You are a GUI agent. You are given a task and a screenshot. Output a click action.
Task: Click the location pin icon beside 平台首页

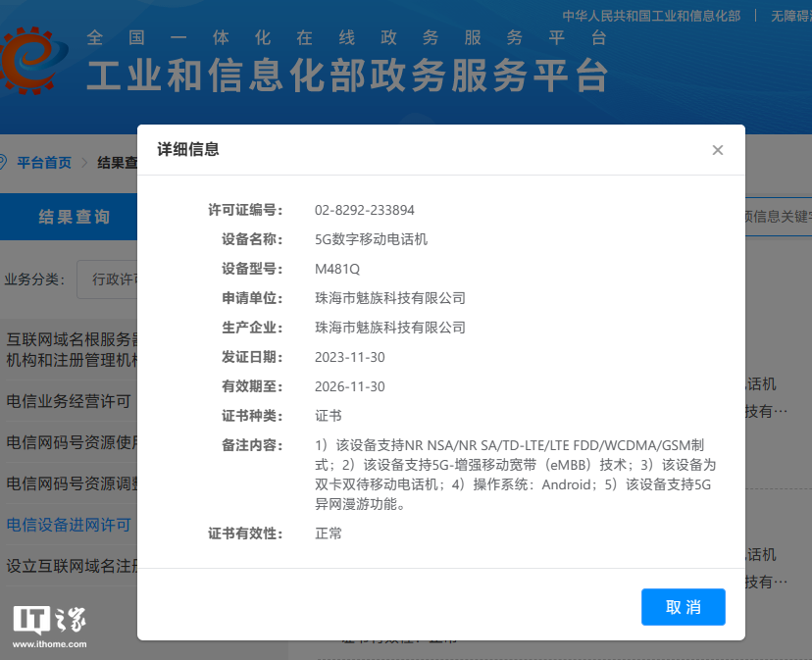pyautogui.click(x=3, y=162)
